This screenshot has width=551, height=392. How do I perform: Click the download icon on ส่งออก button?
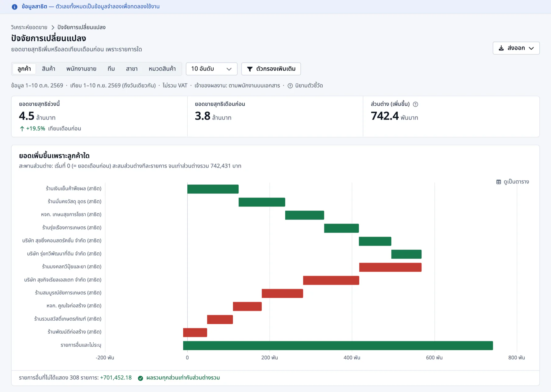click(501, 48)
